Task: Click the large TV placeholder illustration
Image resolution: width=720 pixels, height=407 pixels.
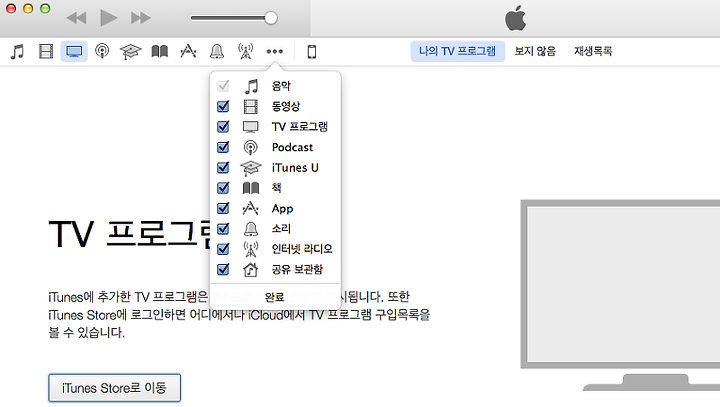Action: coord(620,295)
